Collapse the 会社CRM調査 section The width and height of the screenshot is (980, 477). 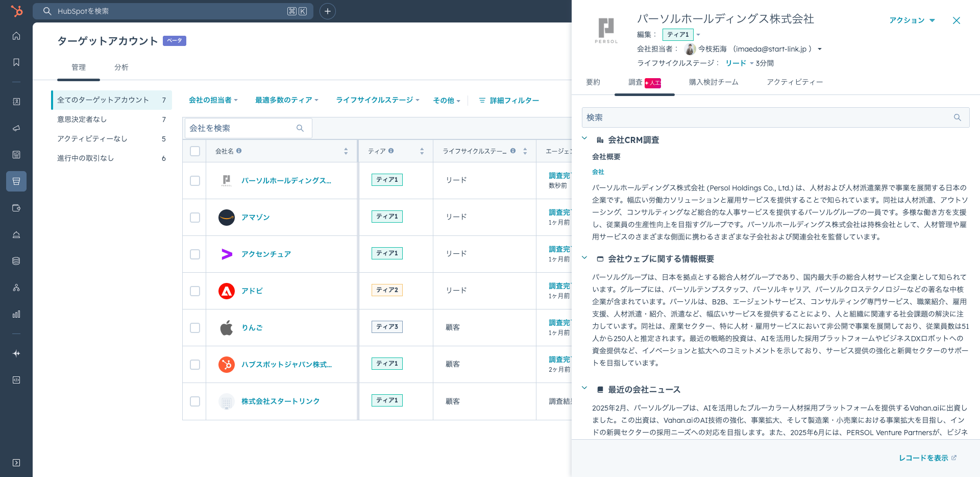pos(585,139)
